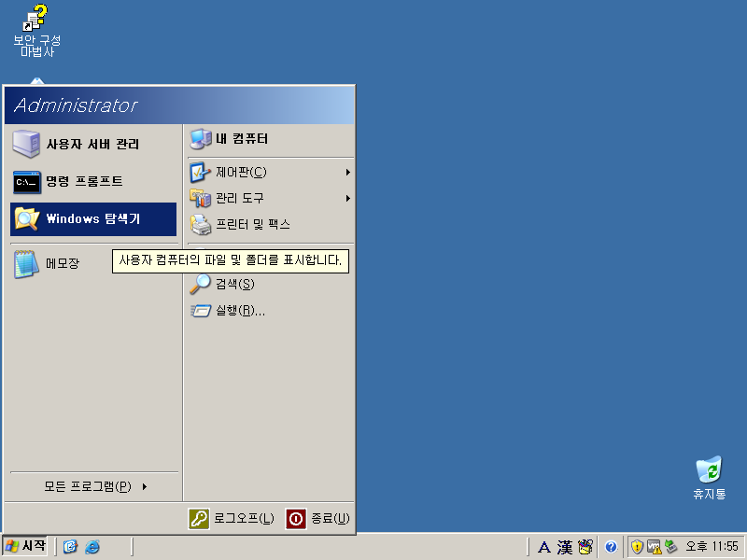747x560 pixels.
Task: Expand the 관리 도구 submenu arrow
Action: pyautogui.click(x=348, y=198)
